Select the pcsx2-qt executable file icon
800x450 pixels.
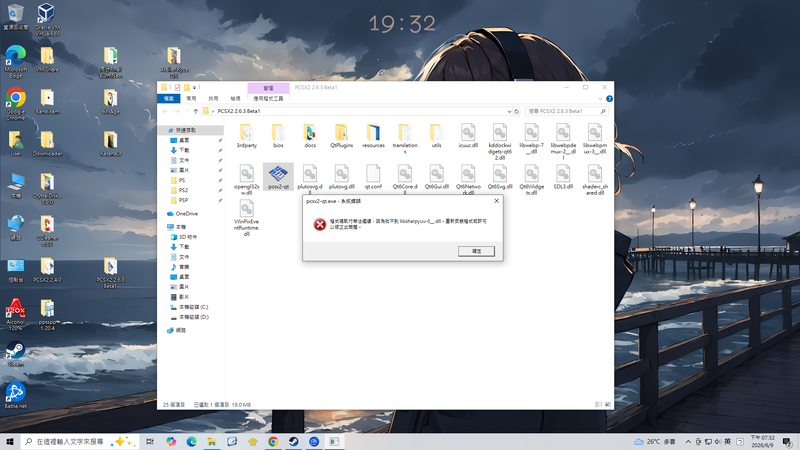pos(278,178)
